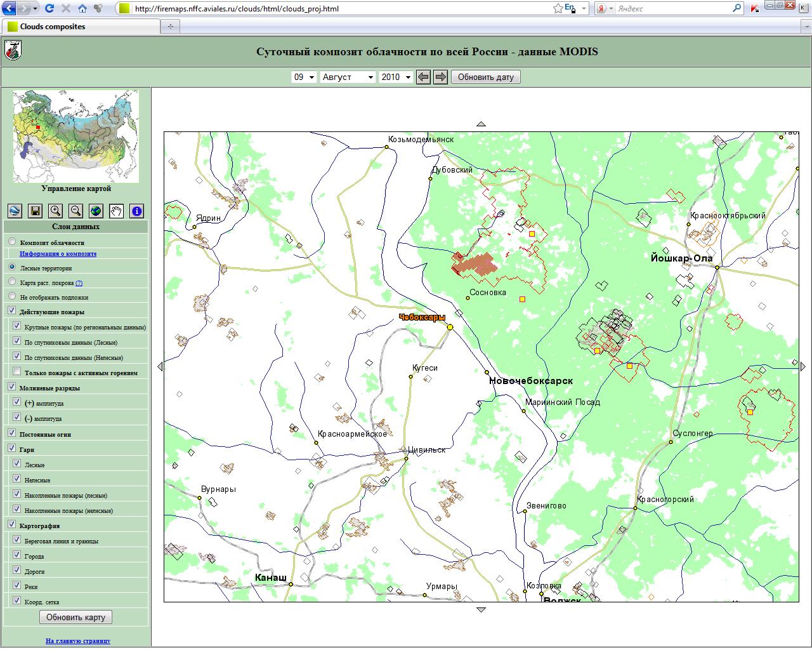Open the year dropdown showing 2010

(x=396, y=77)
